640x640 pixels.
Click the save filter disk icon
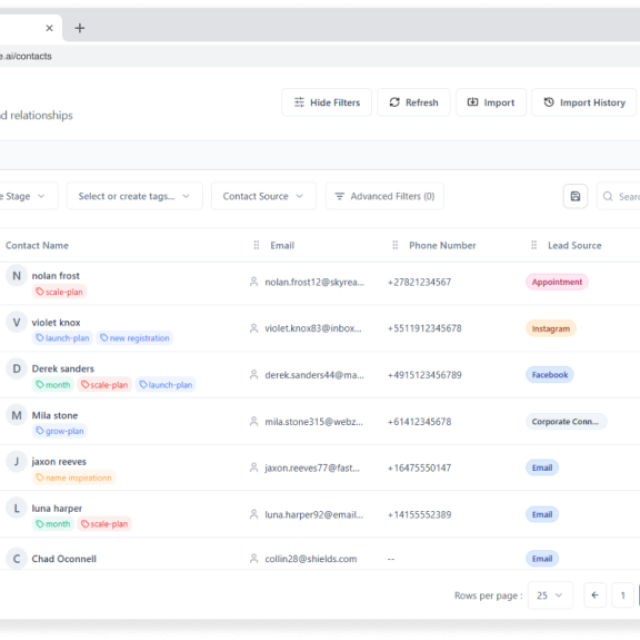tap(575, 196)
